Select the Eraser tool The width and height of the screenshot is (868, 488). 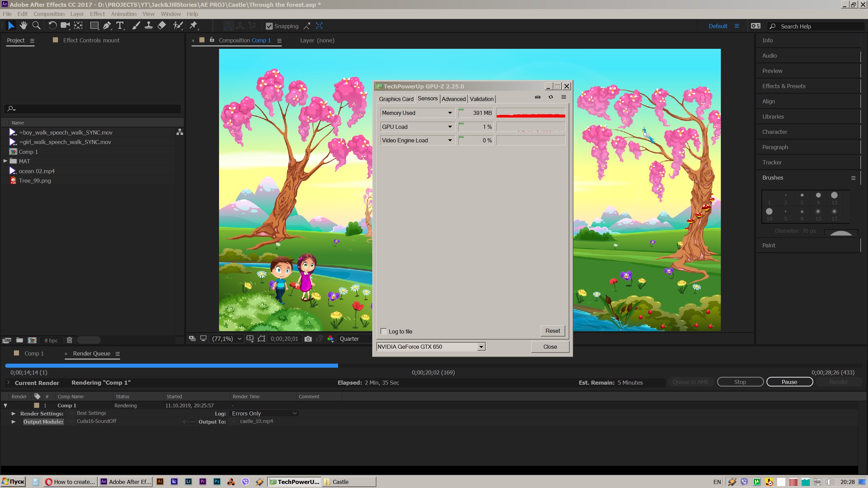(x=162, y=26)
